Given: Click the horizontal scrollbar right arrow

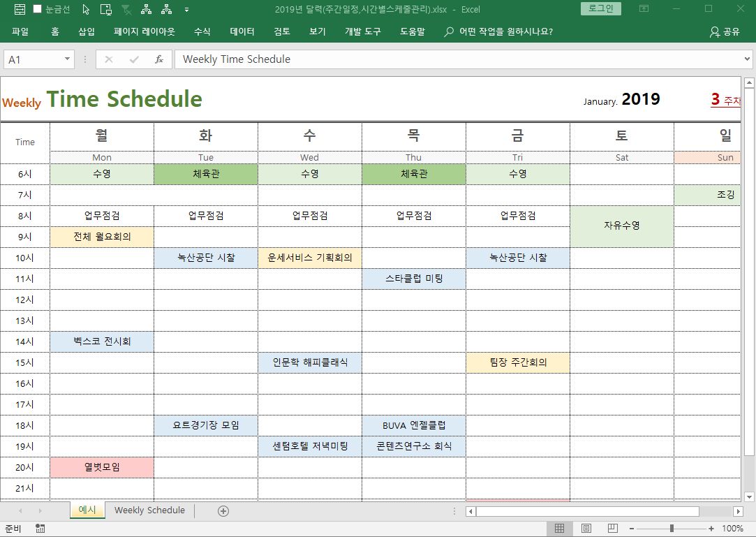Looking at the screenshot, I should (x=738, y=511).
